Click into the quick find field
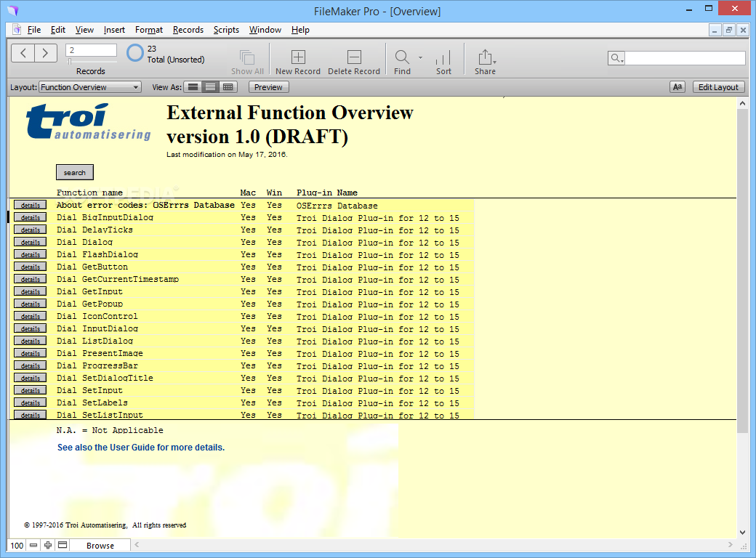Viewport: 756px width, 558px height. pyautogui.click(x=685, y=58)
